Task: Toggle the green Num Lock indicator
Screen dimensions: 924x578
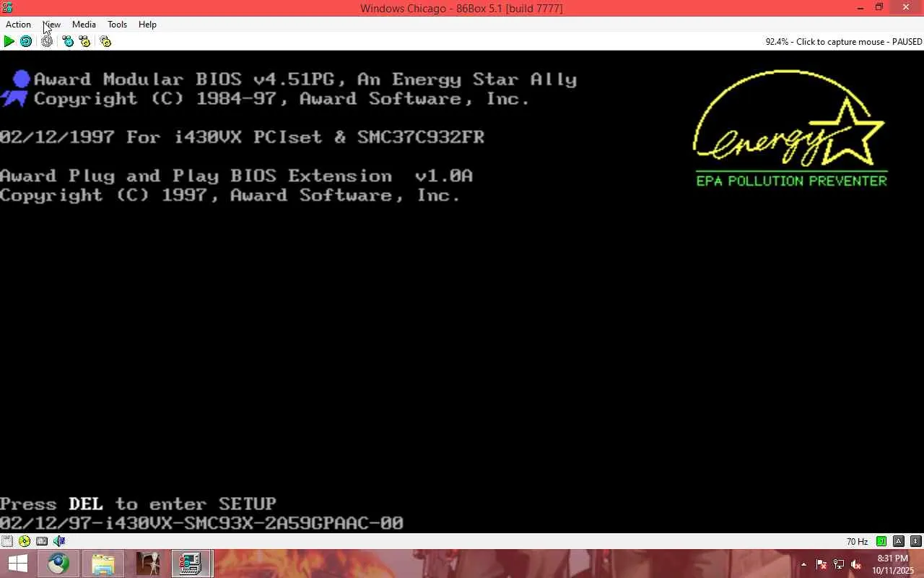Action: pyautogui.click(x=881, y=541)
